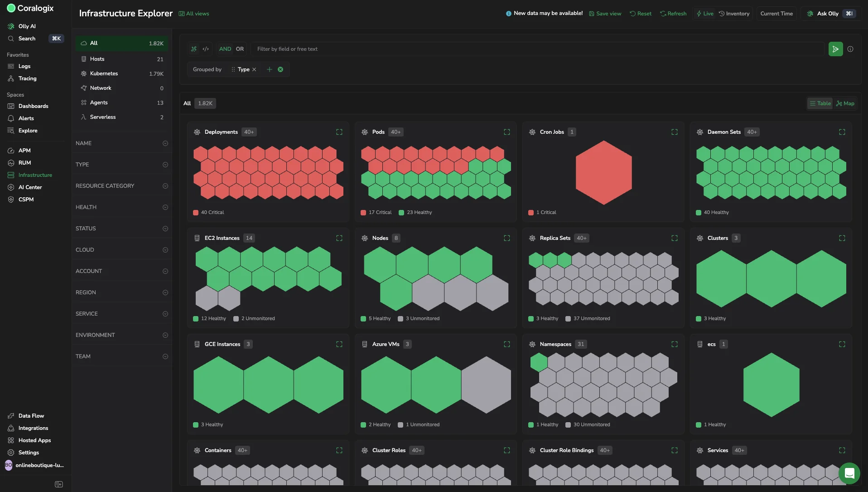Clear all groupings with the green circle X
Viewport: 868px width, 492px height.
pos(280,69)
